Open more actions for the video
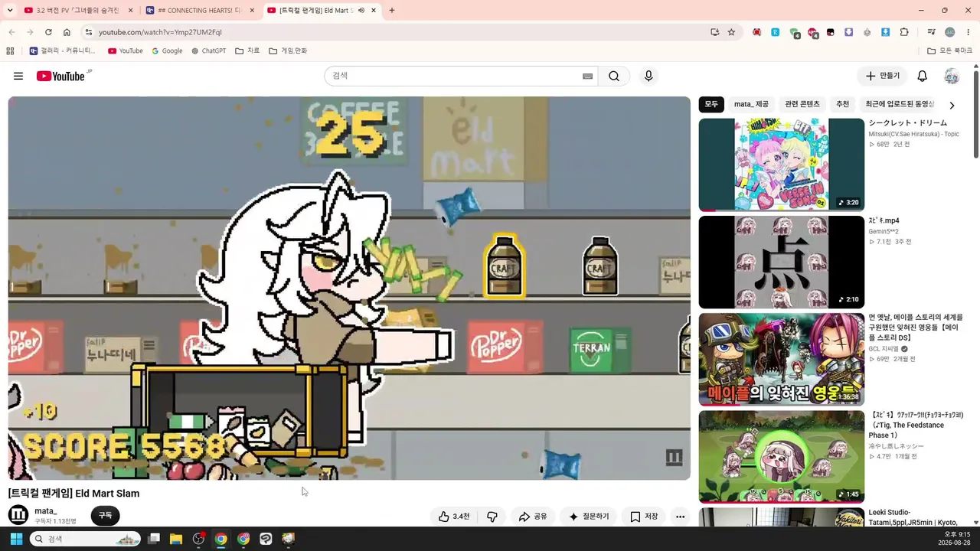This screenshot has width=980, height=551. coord(680,517)
